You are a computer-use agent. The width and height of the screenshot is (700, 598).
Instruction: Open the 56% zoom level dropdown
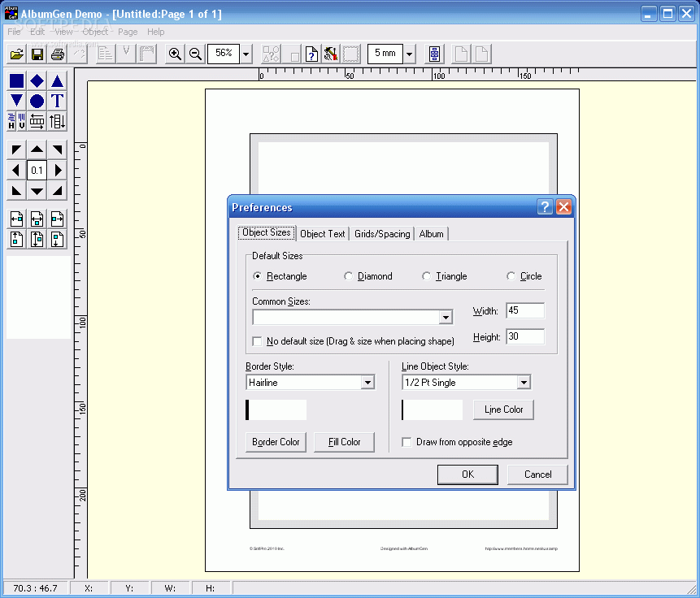[246, 54]
